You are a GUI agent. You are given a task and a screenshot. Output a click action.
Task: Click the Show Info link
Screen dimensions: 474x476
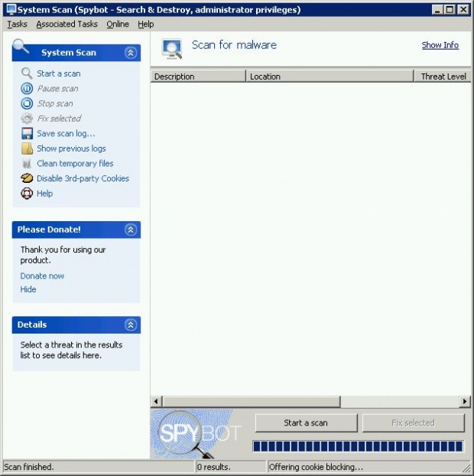click(x=440, y=45)
